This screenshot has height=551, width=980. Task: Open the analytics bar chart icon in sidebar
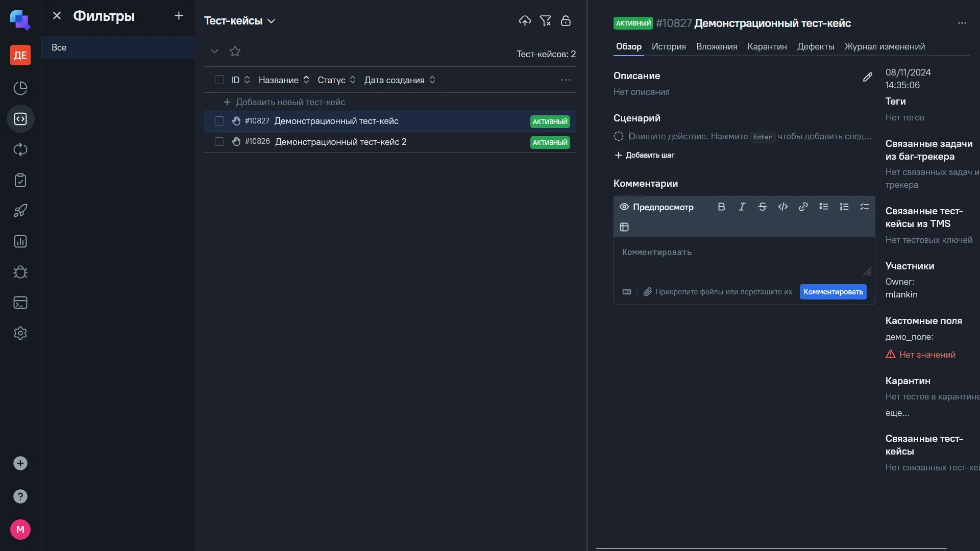20,241
